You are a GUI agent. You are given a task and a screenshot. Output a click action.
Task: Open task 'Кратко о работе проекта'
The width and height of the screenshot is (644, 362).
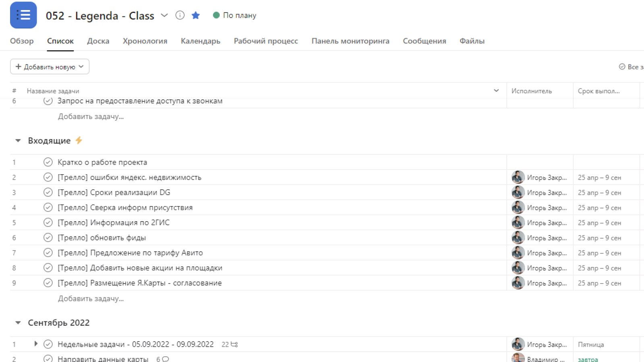click(x=102, y=162)
